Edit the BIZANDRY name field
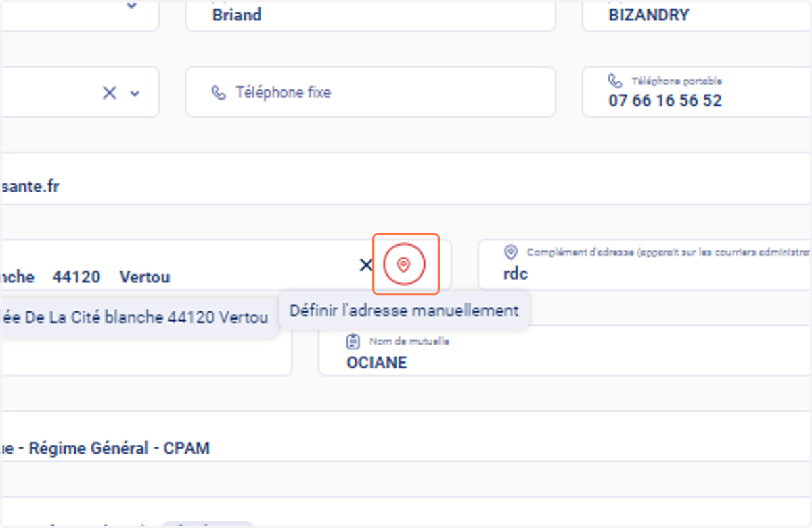 (697, 16)
